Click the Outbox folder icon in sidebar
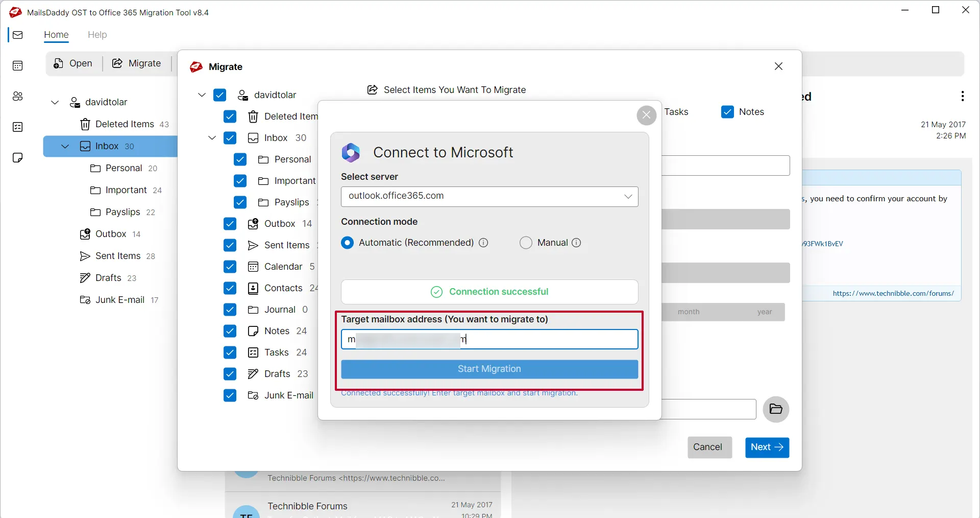This screenshot has width=980, height=518. click(x=85, y=234)
